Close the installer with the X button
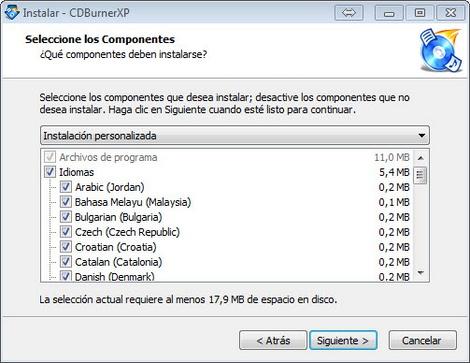470x363 pixels. click(x=451, y=13)
